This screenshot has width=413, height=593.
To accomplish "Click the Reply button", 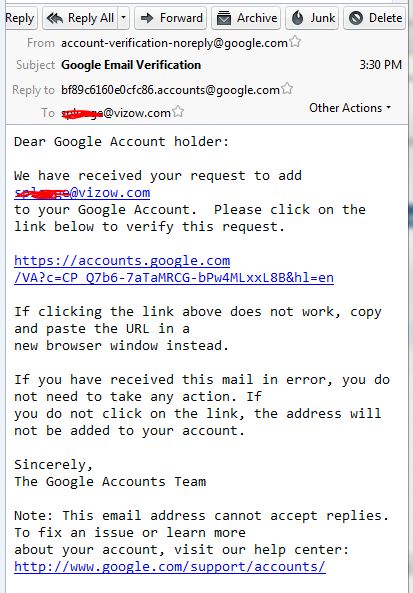I will (x=21, y=18).
